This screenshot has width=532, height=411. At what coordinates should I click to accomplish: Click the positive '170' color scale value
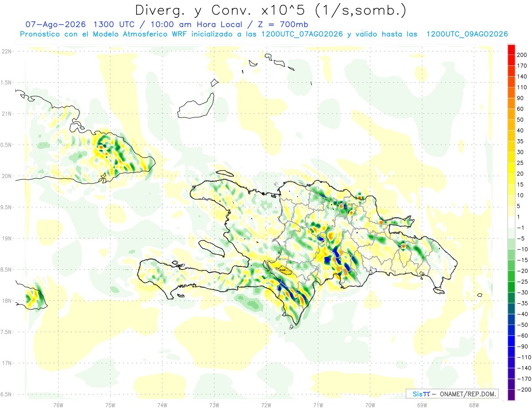(x=523, y=66)
